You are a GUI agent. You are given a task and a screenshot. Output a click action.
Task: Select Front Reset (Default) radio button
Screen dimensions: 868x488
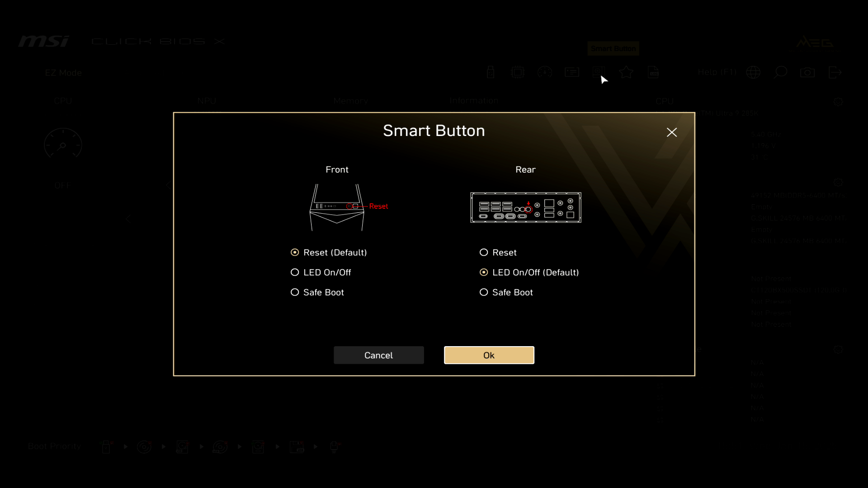tap(296, 253)
